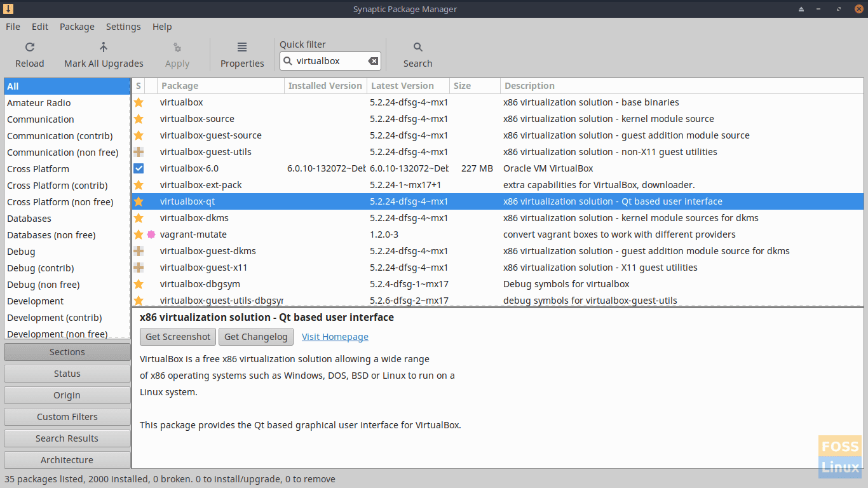Open the Custom Filters view
The width and height of the screenshot is (868, 488).
[x=67, y=417]
